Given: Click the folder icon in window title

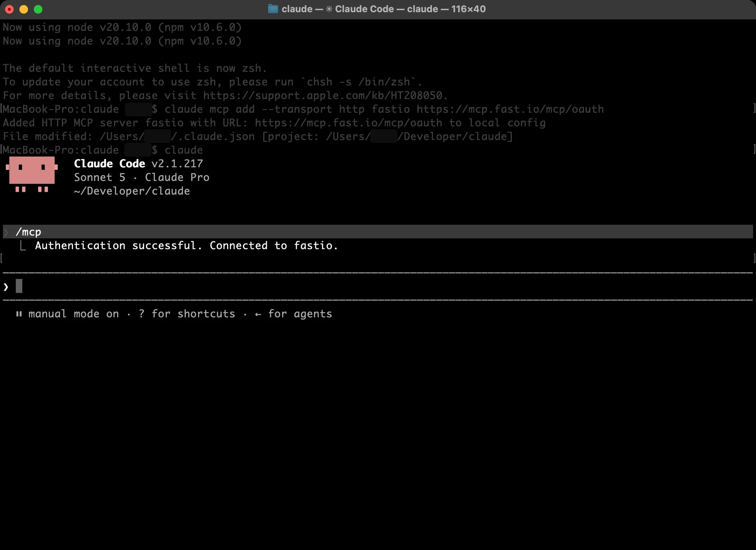Looking at the screenshot, I should point(273,9).
